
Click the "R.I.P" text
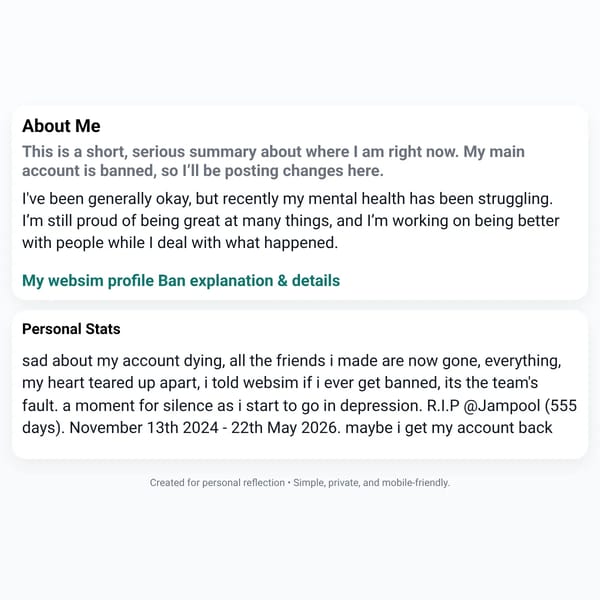click(443, 406)
